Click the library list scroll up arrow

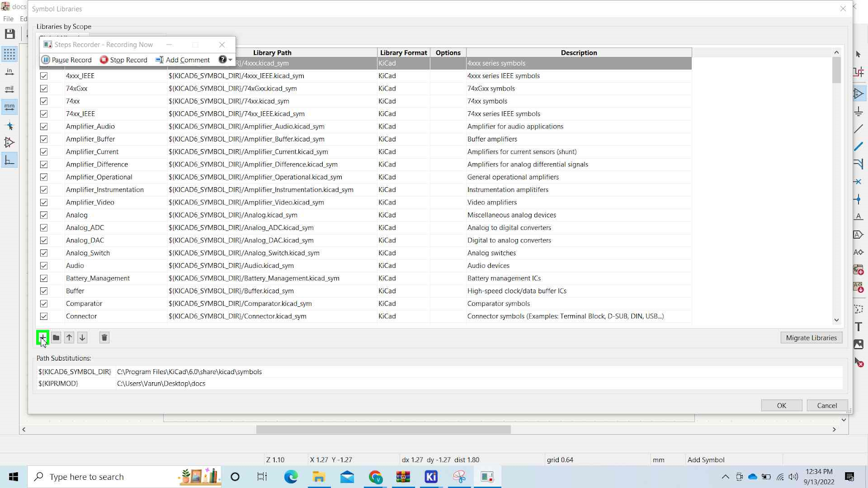837,53
